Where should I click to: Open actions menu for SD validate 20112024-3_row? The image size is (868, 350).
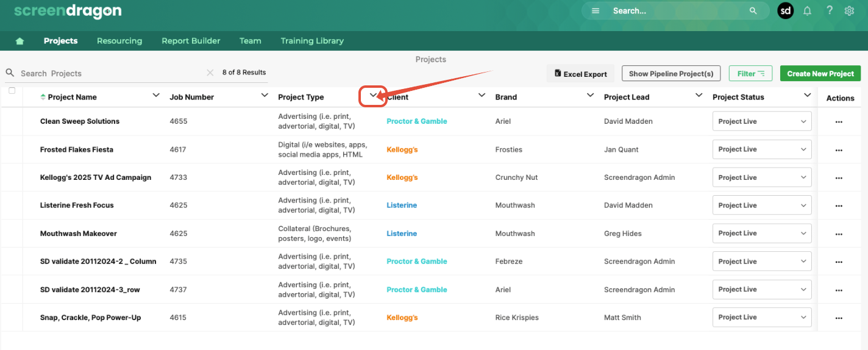pyautogui.click(x=839, y=290)
